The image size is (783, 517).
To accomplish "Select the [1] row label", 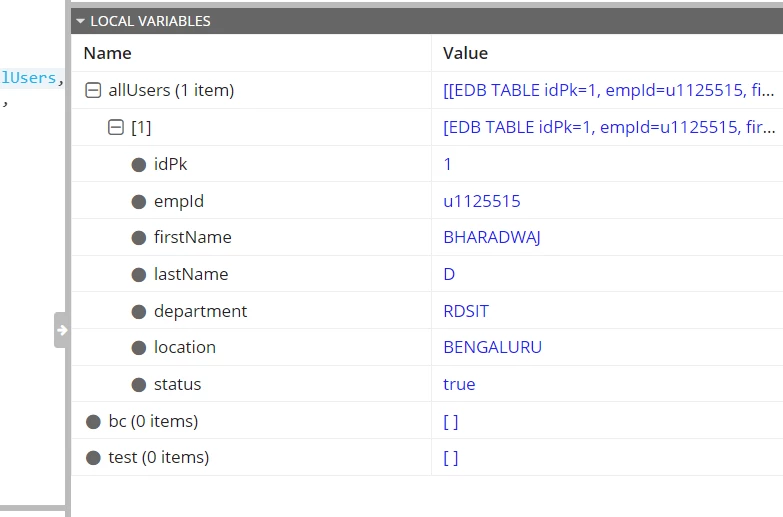I will 141,127.
